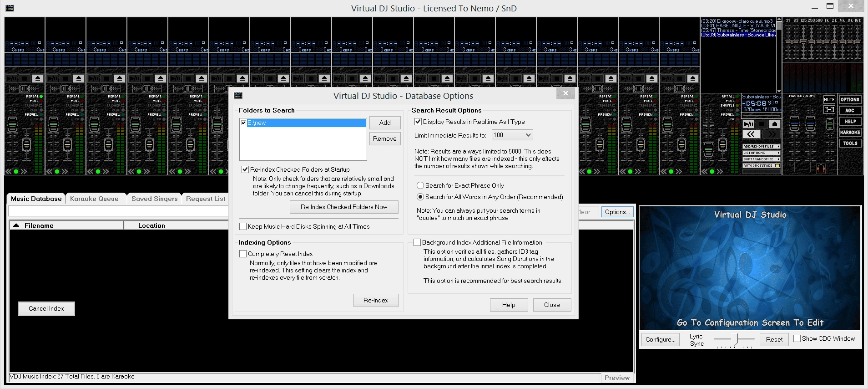Click the Cancel Index button
Image resolution: width=868 pixels, height=389 pixels.
(x=46, y=308)
